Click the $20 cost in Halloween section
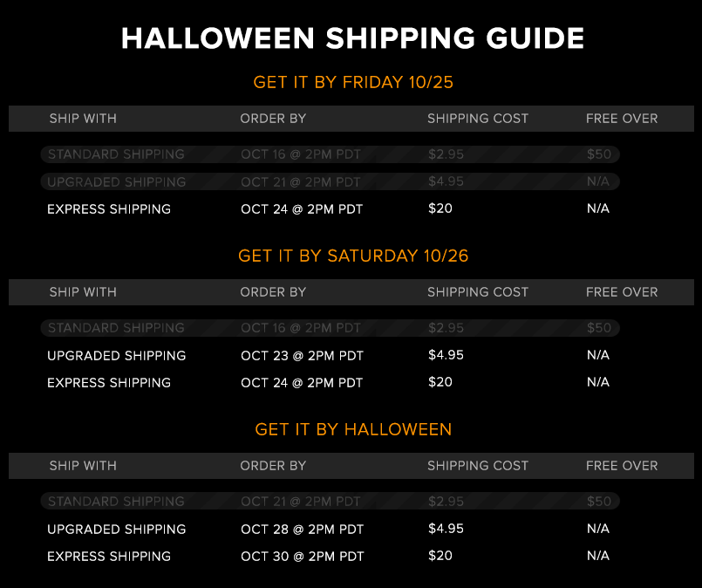The image size is (702, 588). click(440, 556)
